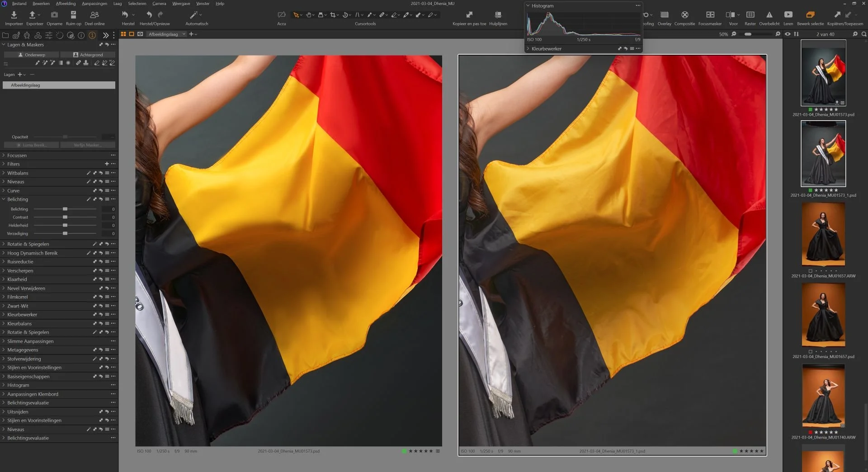This screenshot has height=472, width=868.
Task: Expand the Witbalans panel
Action: click(18, 173)
